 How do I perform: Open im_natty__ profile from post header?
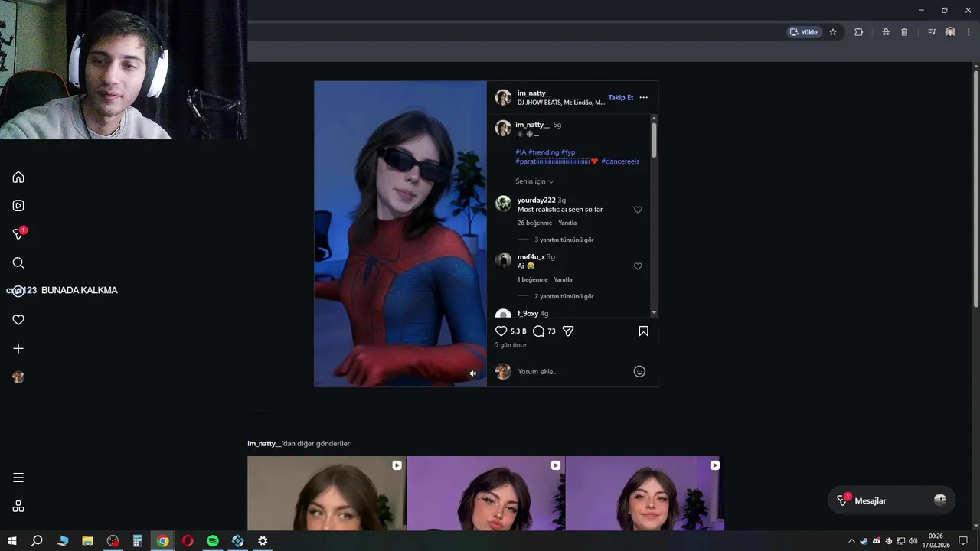pyautogui.click(x=534, y=93)
